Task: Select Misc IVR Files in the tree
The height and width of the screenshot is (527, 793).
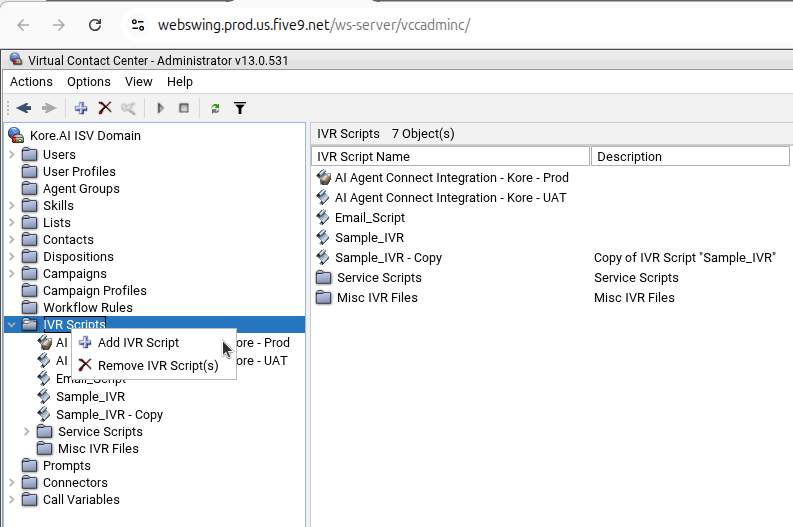Action: click(98, 449)
